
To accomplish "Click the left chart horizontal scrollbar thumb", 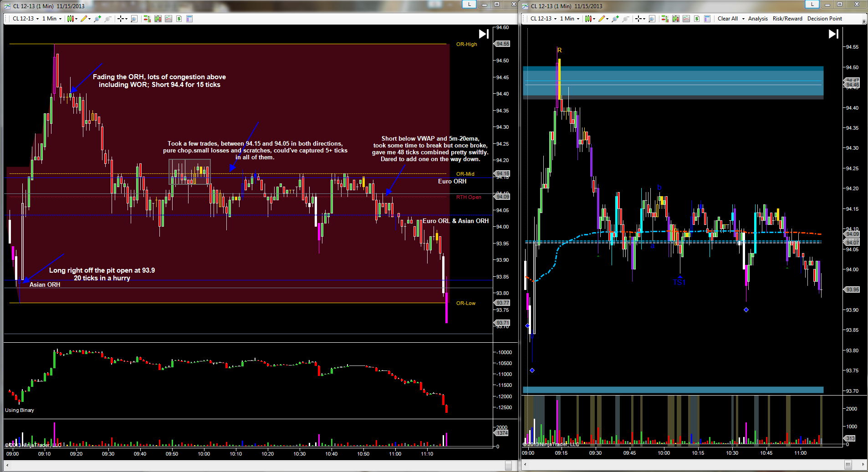I will (508, 465).
